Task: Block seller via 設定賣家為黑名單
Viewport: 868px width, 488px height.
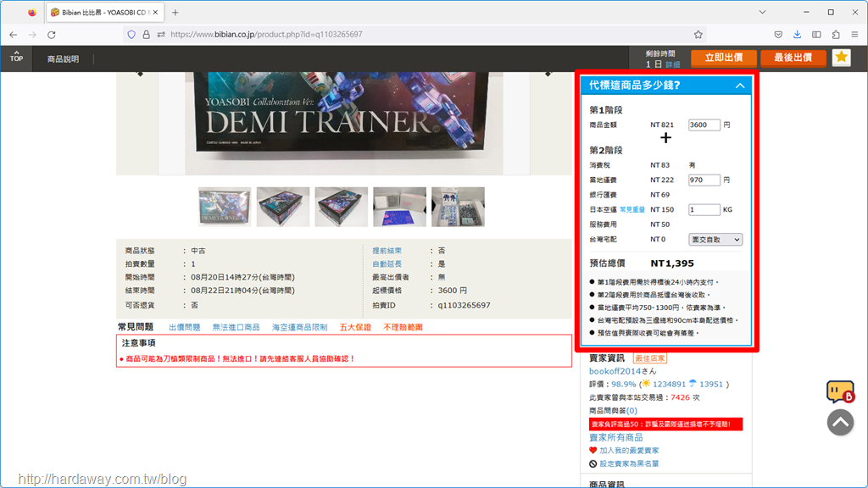Action: [x=629, y=463]
